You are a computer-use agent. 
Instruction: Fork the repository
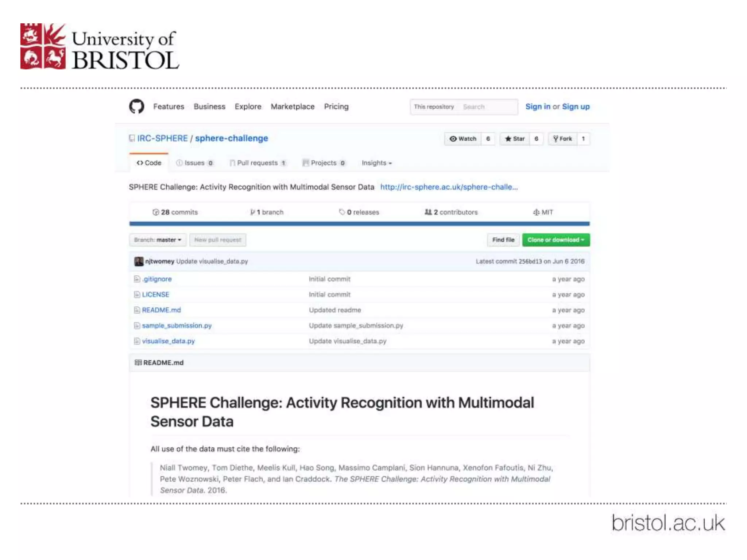(x=563, y=139)
